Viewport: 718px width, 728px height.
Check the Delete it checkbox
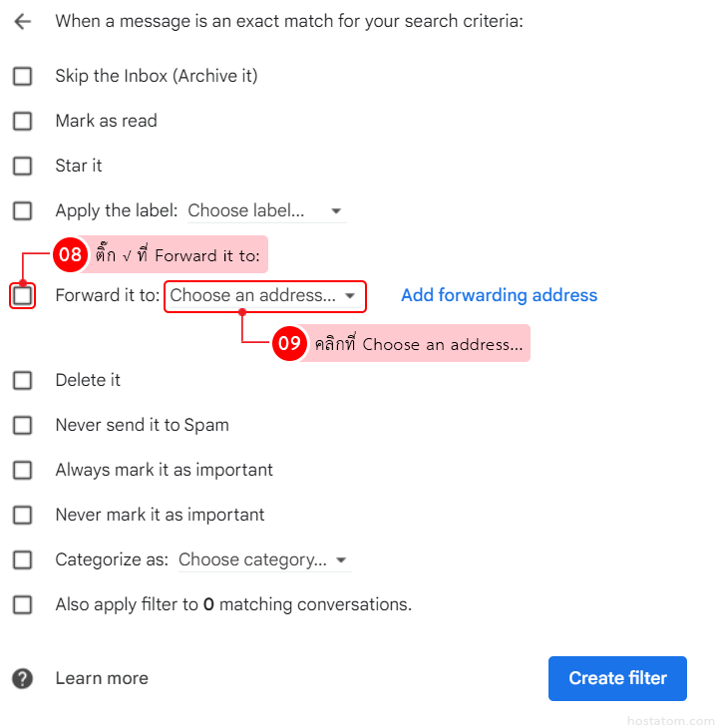click(x=23, y=380)
